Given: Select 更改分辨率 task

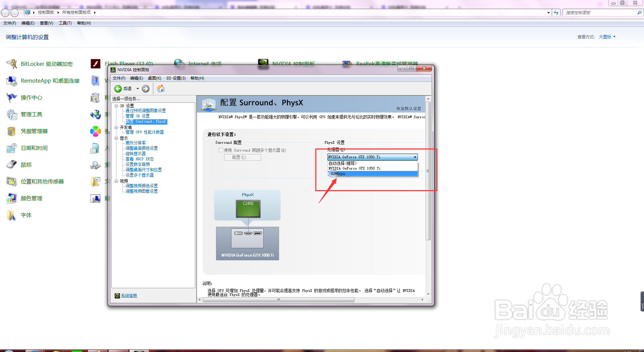Looking at the screenshot, I should click(x=136, y=143).
